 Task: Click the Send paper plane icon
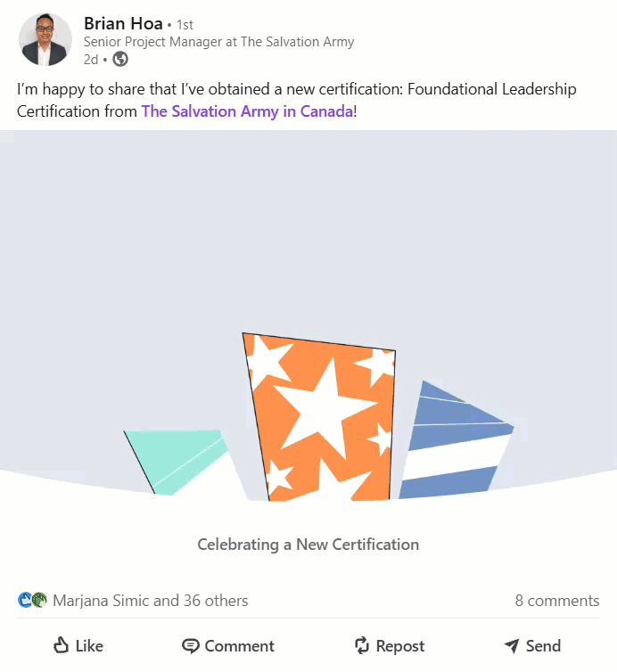[x=511, y=645]
